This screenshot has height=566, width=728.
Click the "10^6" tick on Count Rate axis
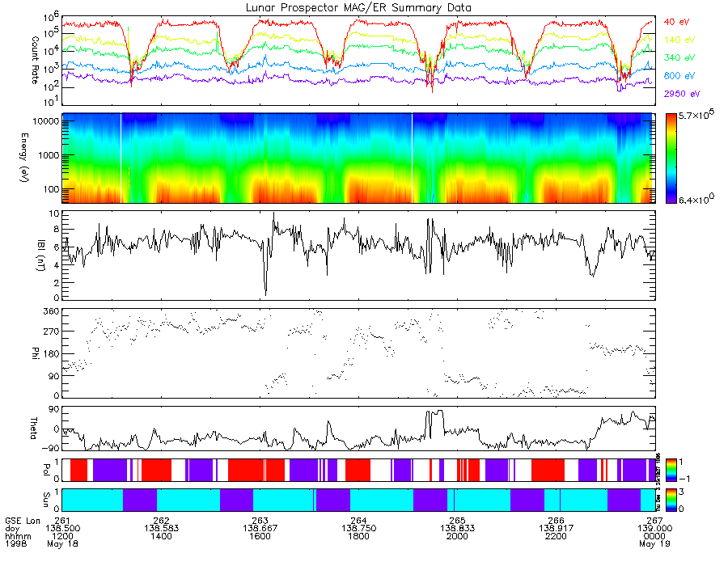tap(49, 17)
